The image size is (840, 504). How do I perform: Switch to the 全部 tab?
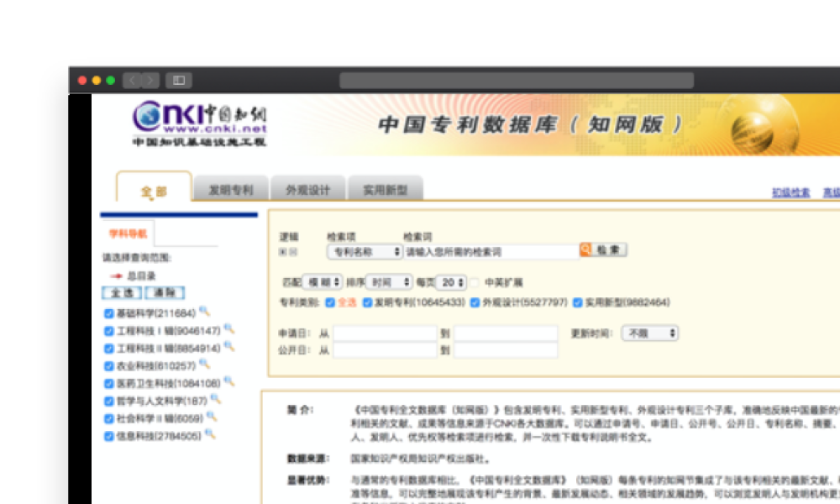154,187
